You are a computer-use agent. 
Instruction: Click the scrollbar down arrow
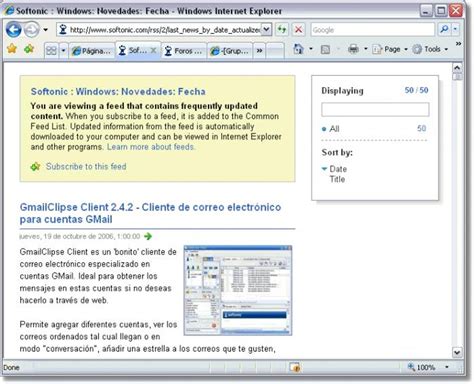[x=457, y=352]
